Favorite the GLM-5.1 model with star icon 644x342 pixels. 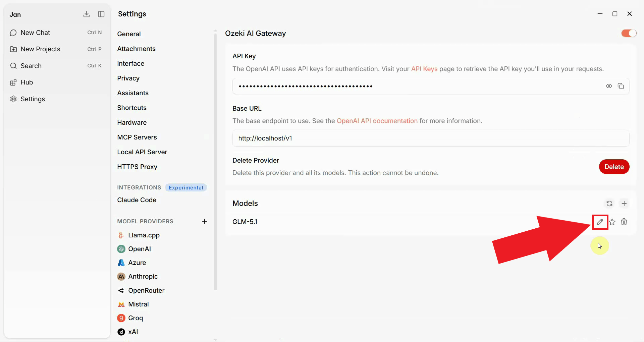point(612,222)
